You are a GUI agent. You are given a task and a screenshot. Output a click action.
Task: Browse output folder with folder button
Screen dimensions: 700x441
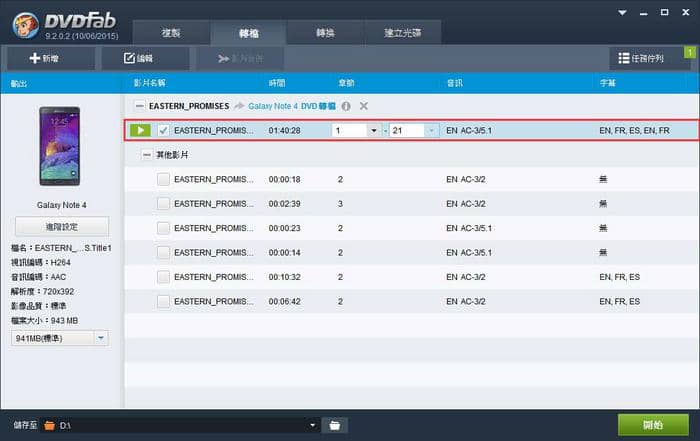pyautogui.click(x=335, y=426)
